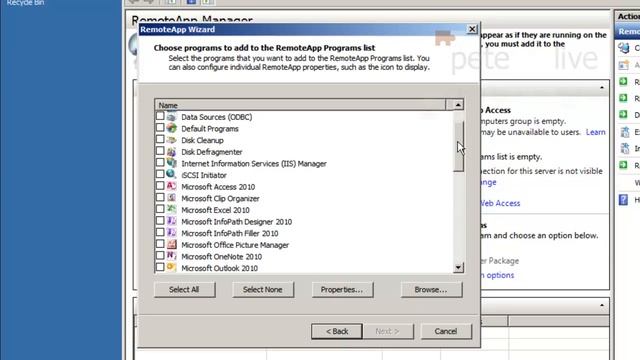Click Browse to locate a program
Screen dimensions: 640x360
(x=431, y=289)
